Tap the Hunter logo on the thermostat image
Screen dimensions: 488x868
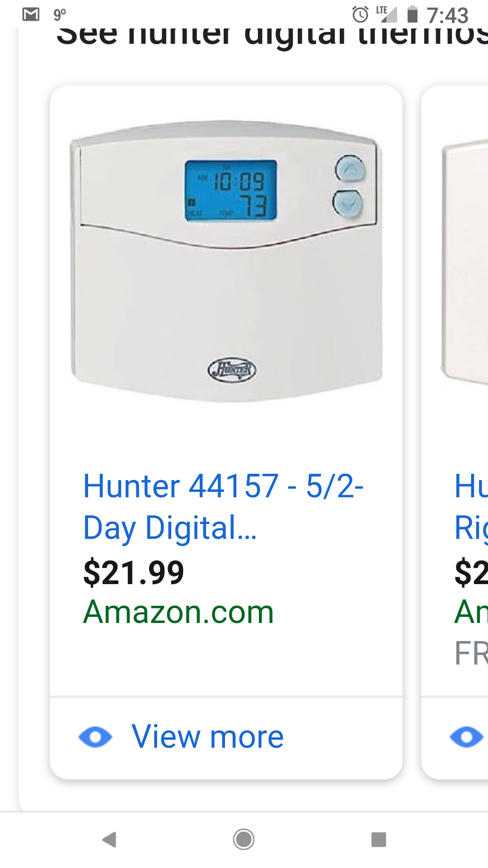[232, 370]
